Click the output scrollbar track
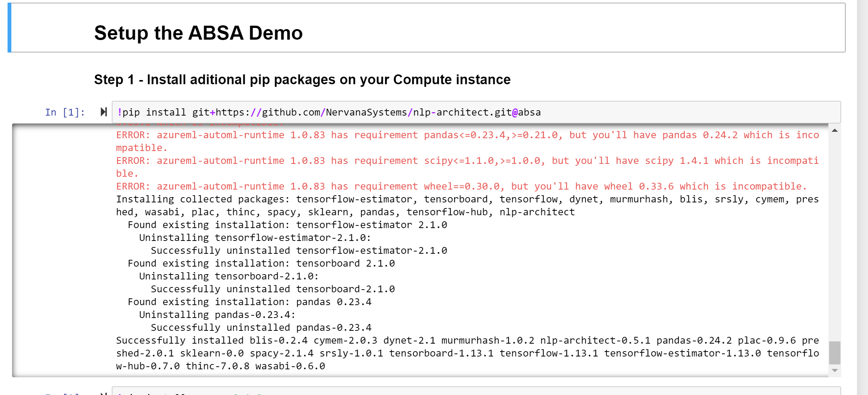The width and height of the screenshot is (868, 395). (x=835, y=245)
